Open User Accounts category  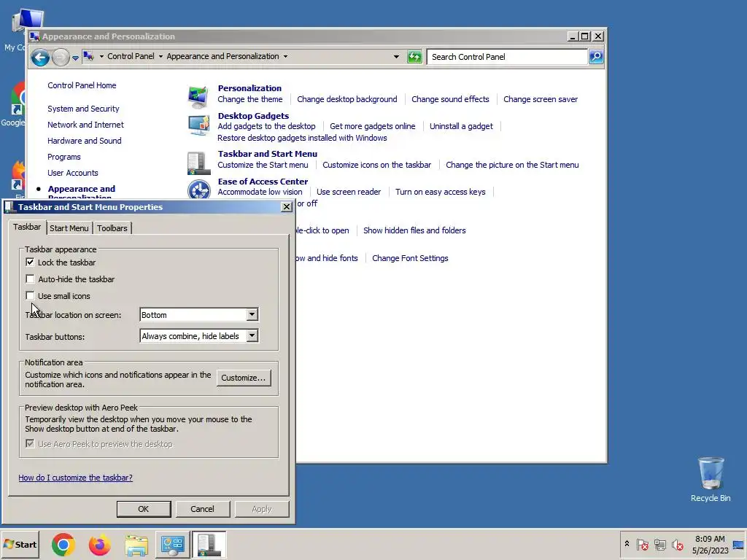(x=73, y=173)
